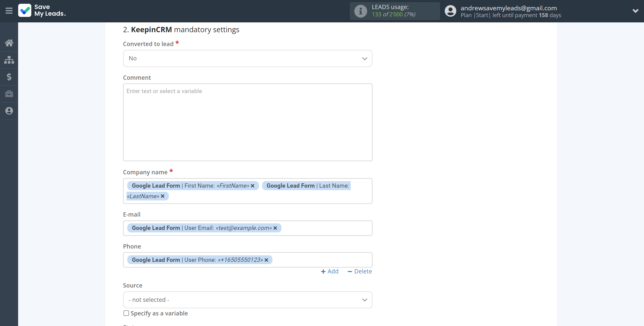Remove the LastName variable tag
The image size is (644, 326).
click(163, 196)
